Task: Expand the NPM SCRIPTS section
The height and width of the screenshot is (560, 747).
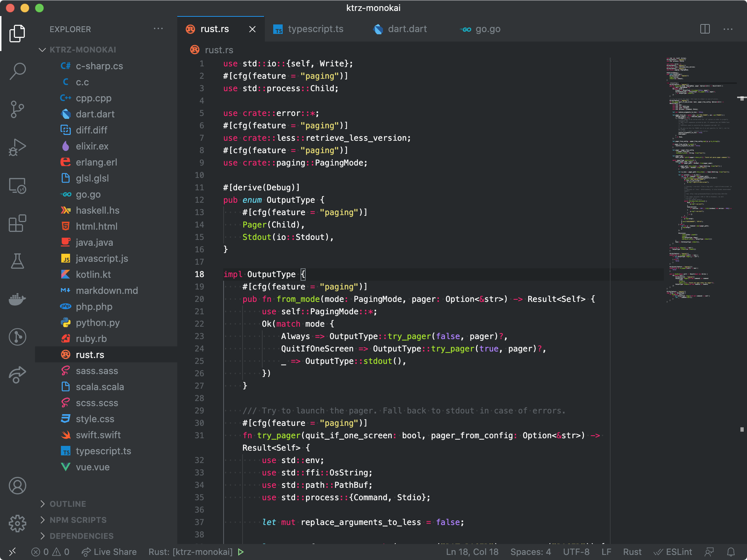Action: point(78,520)
